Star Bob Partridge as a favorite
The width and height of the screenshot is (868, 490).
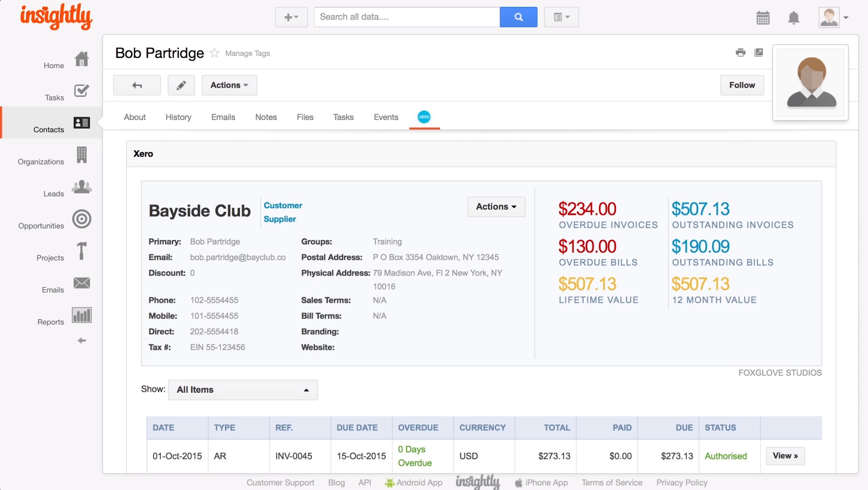tap(214, 53)
